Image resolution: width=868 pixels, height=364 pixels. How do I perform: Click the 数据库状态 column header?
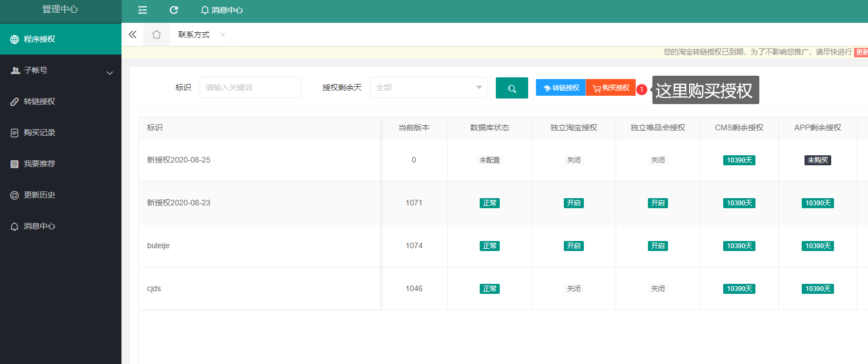[x=490, y=127]
